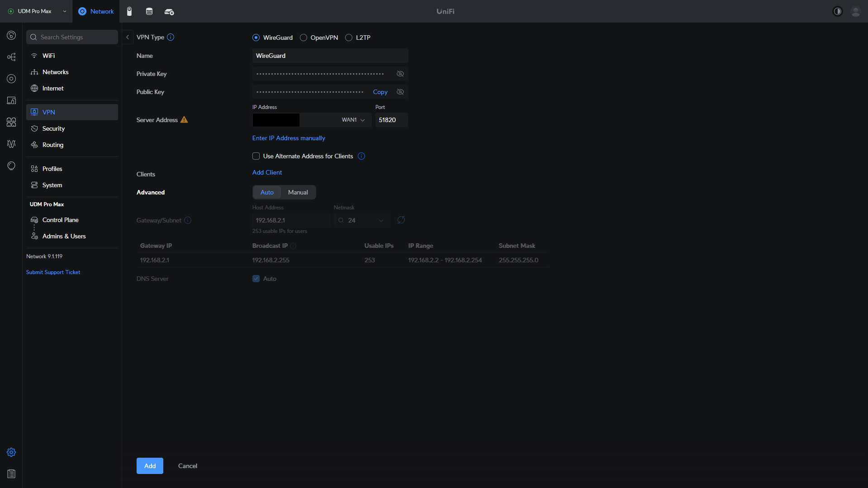
Task: Open Admins & Users settings
Action: [x=72, y=236]
